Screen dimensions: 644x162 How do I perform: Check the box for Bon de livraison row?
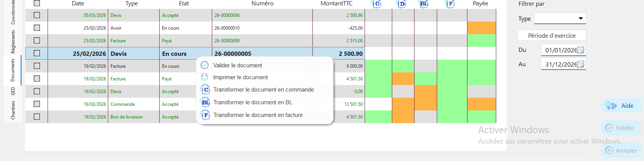pos(37,117)
